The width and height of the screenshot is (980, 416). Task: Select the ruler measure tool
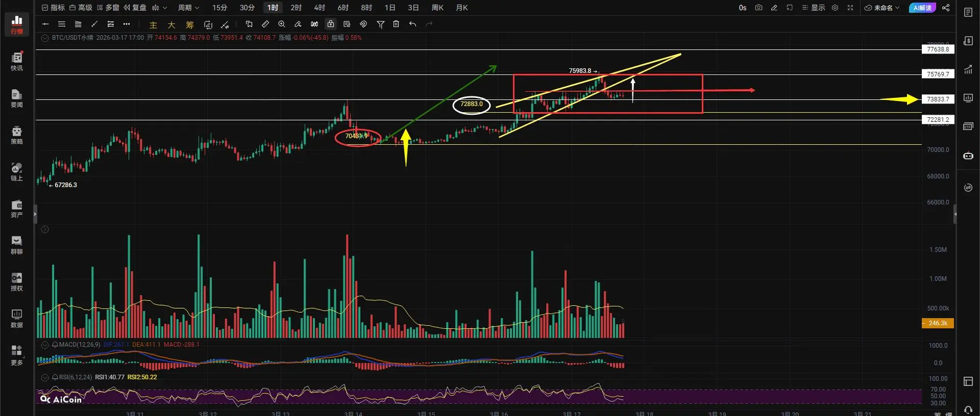click(x=265, y=24)
